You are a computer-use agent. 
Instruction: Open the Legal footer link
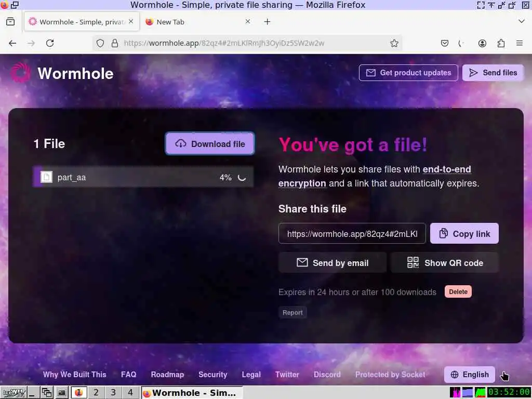click(x=251, y=375)
